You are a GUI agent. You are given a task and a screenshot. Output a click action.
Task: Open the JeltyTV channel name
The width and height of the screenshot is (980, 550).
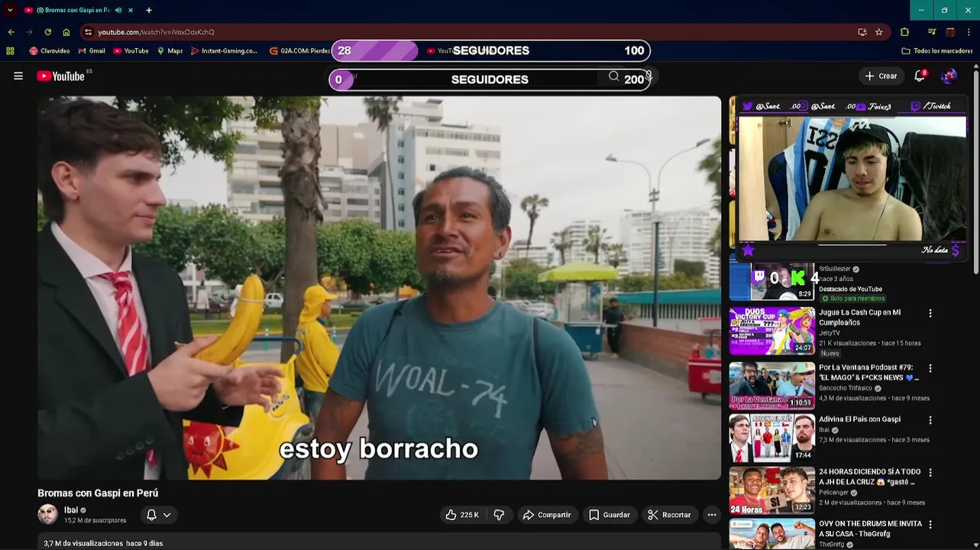829,333
